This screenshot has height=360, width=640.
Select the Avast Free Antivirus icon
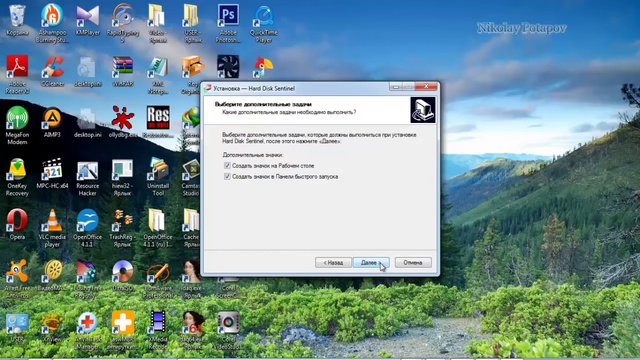pos(17,279)
